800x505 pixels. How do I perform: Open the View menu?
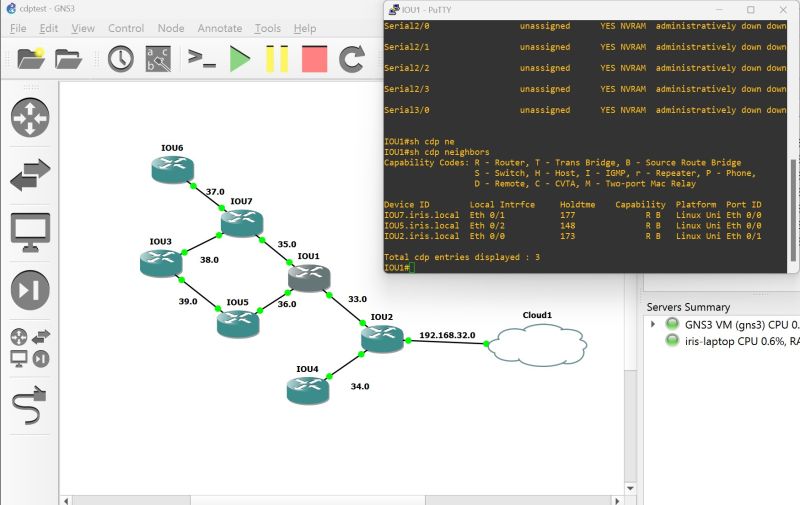pyautogui.click(x=83, y=29)
